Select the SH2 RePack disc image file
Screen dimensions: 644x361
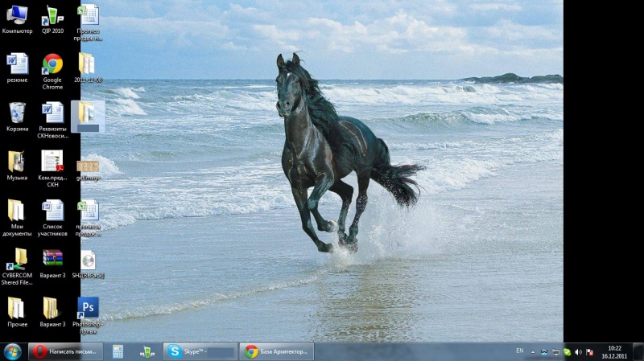coord(88,260)
